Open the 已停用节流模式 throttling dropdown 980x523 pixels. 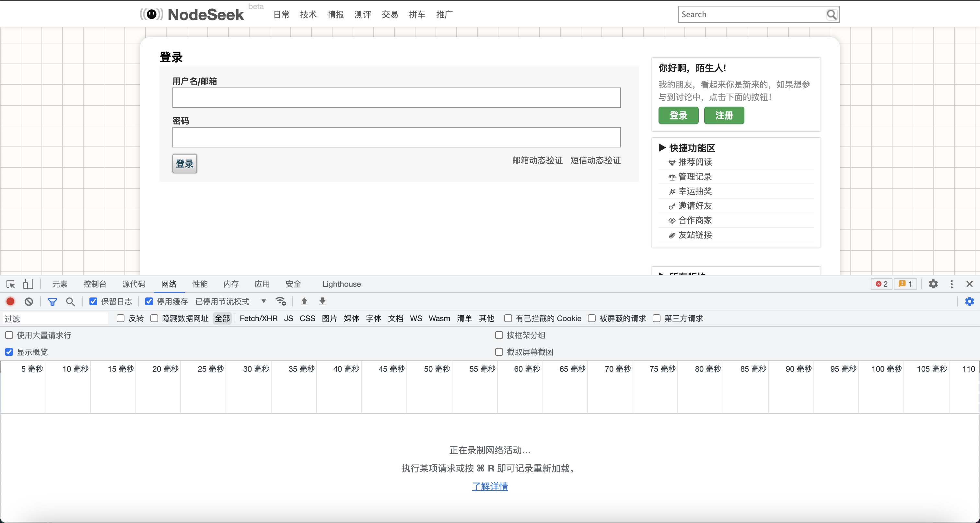coord(230,302)
